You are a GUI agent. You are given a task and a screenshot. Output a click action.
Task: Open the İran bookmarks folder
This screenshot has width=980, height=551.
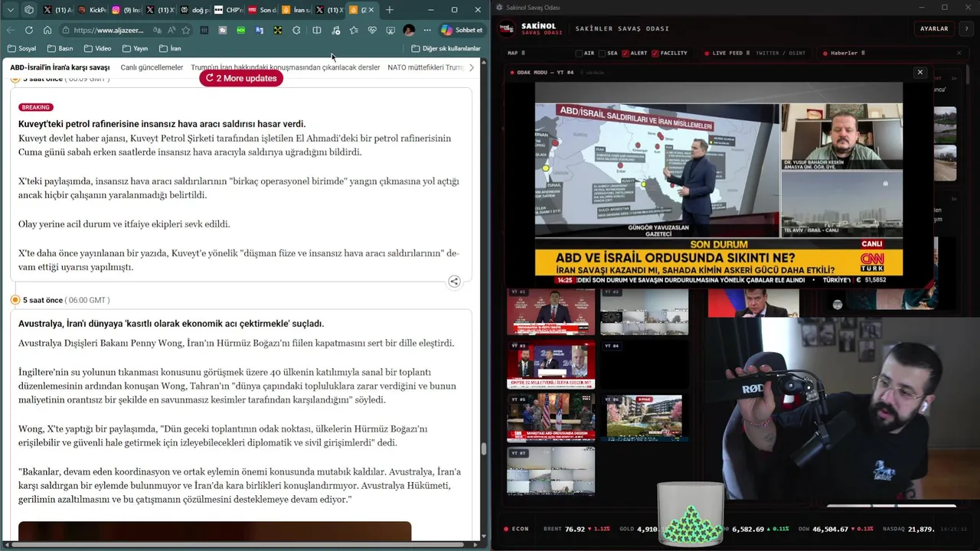click(x=170, y=48)
